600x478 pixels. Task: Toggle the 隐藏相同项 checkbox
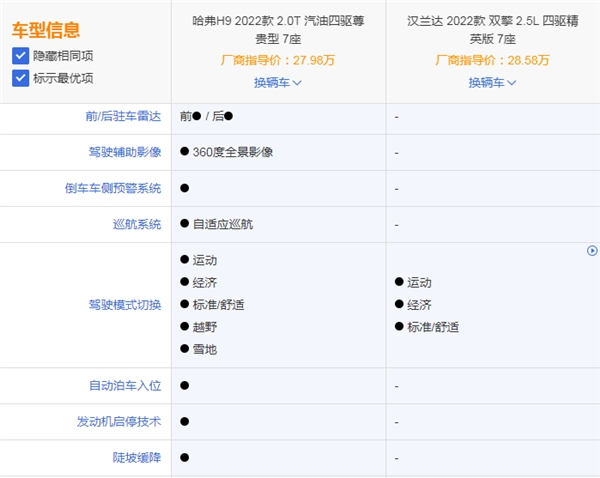pos(21,56)
